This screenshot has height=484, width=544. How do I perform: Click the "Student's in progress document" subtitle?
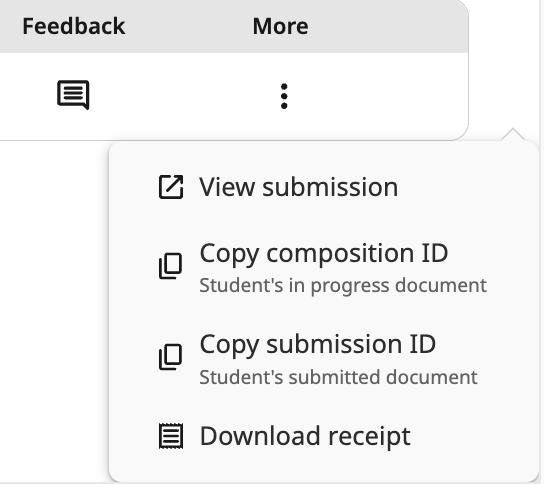click(x=343, y=286)
